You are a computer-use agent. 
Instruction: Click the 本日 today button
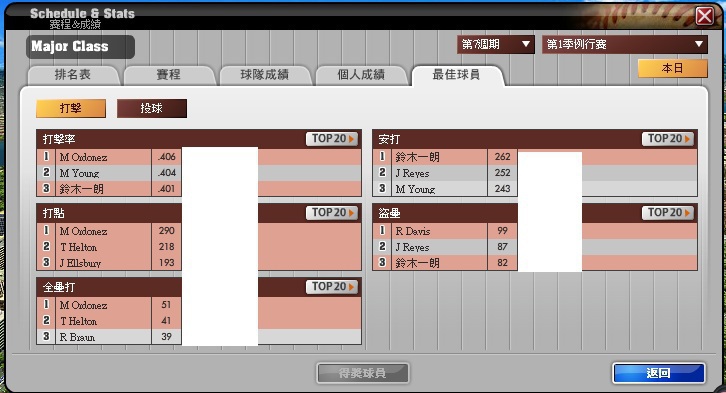point(672,69)
